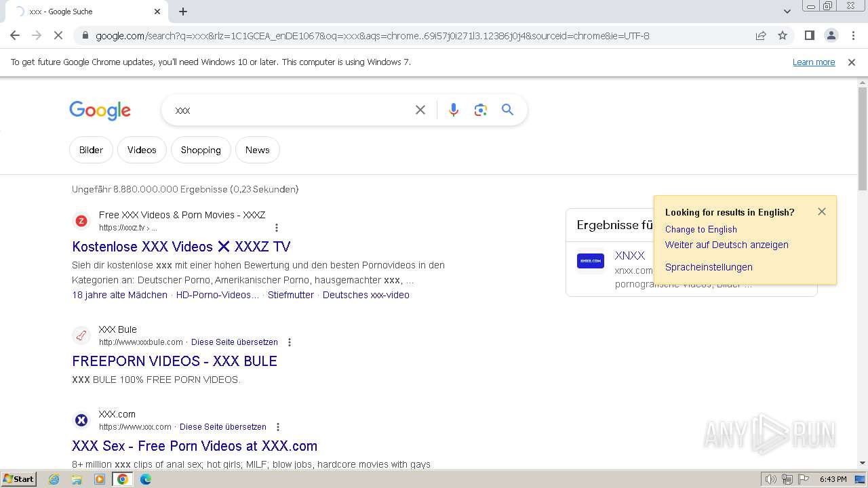Open the Stiefmutter sitelink
The width and height of the screenshot is (868, 488).
pos(291,295)
